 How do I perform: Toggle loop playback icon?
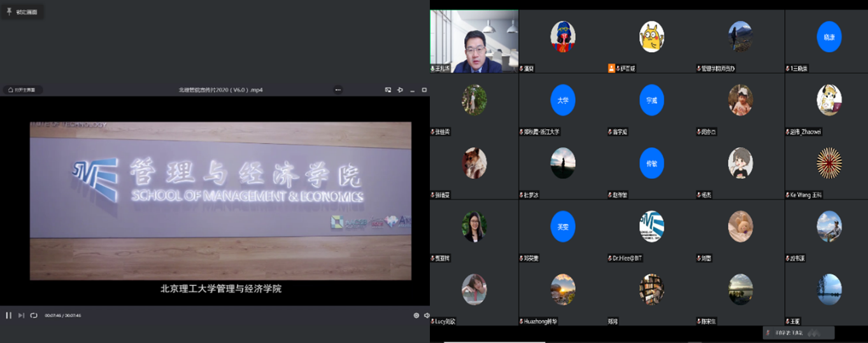[34, 315]
